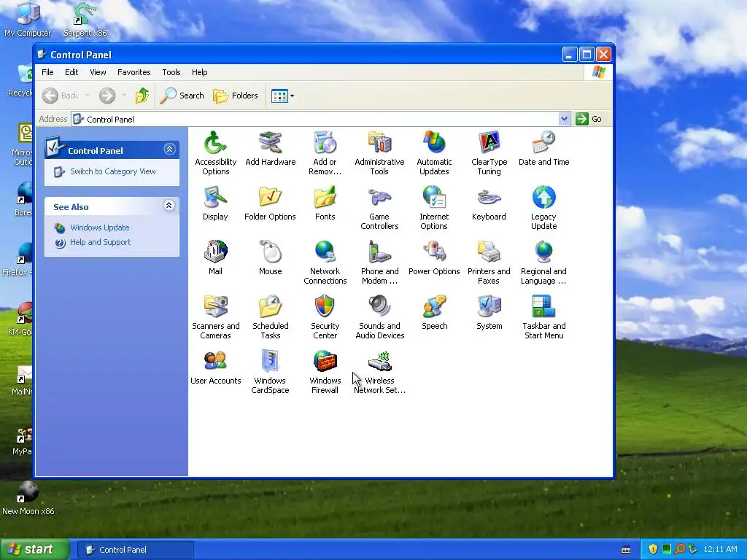The image size is (747, 560).
Task: Click the Start button
Action: tap(34, 550)
